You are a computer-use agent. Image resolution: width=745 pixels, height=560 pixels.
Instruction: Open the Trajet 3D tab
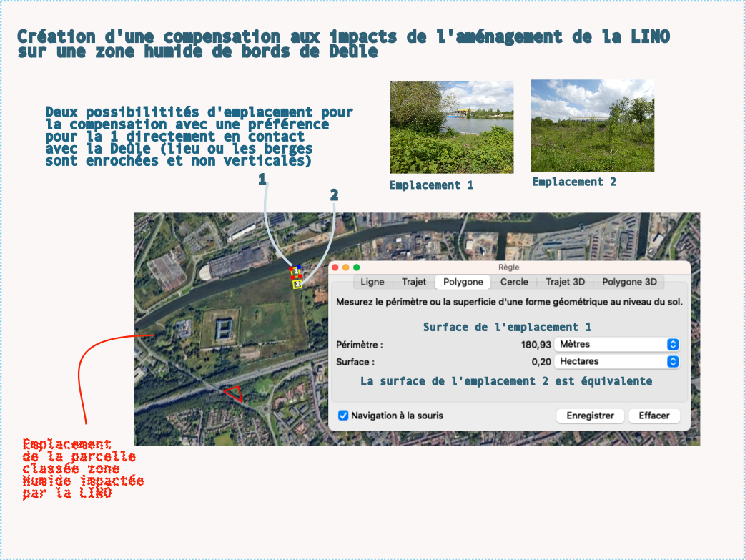pos(564,282)
